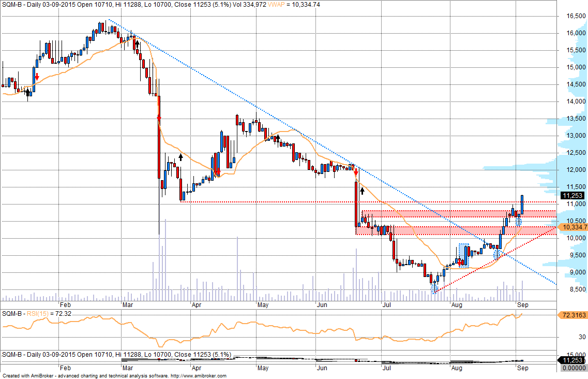Screen dimensions: 588x379
Task: Click the black up arrow in late March
Action: [180, 156]
